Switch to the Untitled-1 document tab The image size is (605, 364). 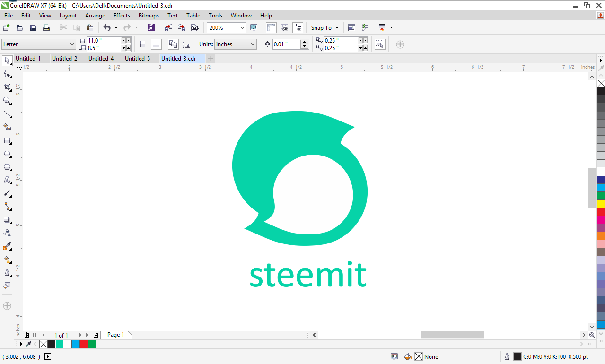[x=28, y=59]
